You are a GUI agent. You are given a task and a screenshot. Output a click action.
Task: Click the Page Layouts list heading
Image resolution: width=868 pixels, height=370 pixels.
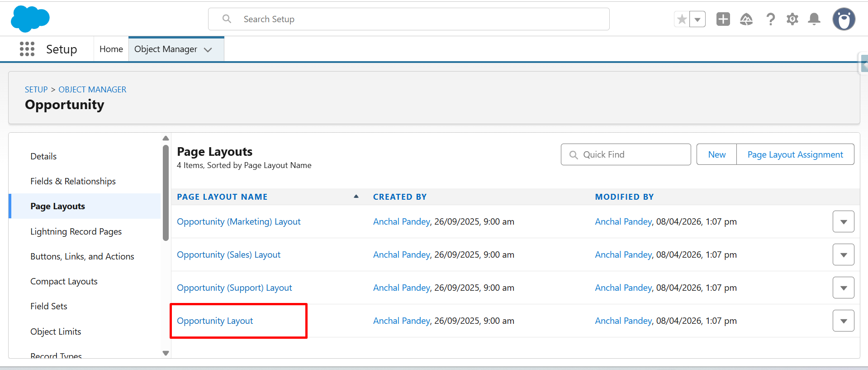coord(215,152)
